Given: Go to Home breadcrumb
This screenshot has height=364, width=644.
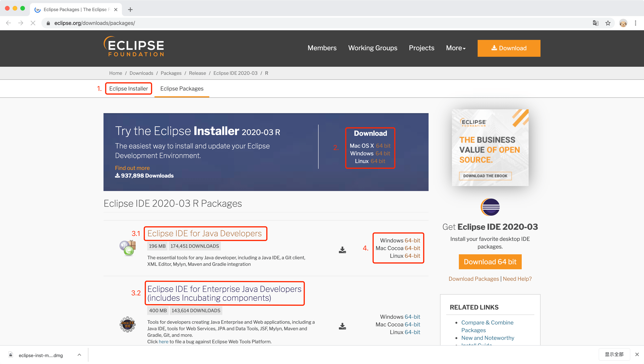Looking at the screenshot, I should click(x=116, y=73).
